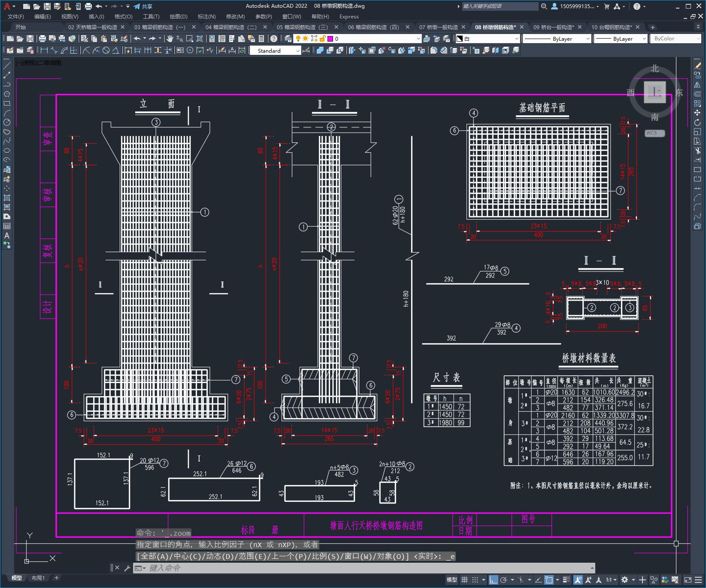The width and height of the screenshot is (706, 588).
Task: Open the 修改(M) menu
Action: point(235,16)
